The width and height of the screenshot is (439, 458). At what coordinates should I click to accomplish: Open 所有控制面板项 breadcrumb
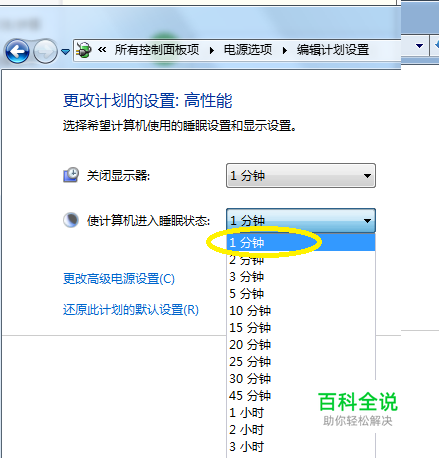click(157, 50)
